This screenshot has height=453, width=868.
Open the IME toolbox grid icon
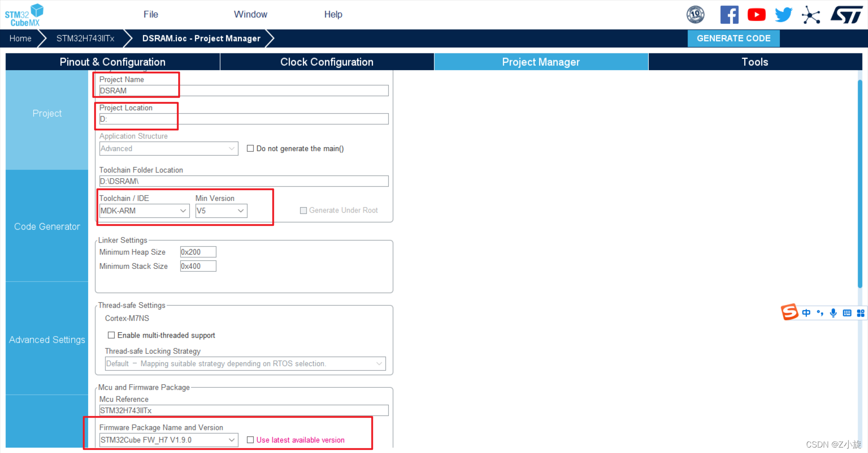point(860,313)
